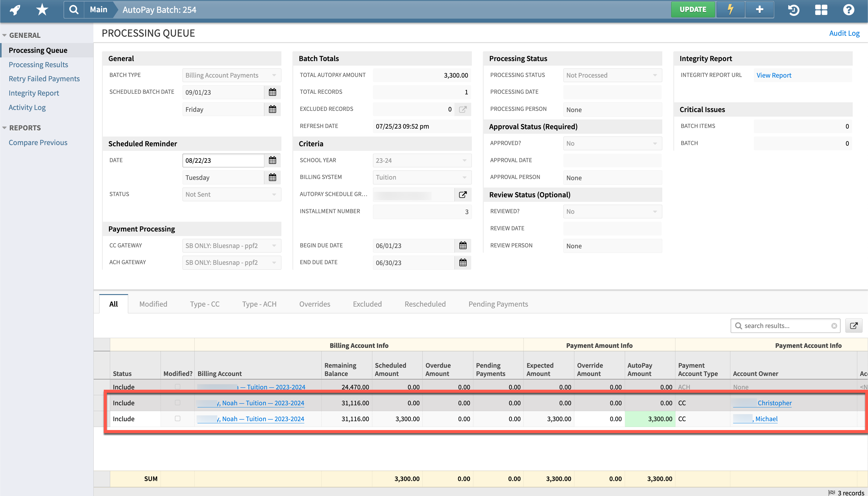
Task: Click the UPDATE button
Action: click(x=693, y=9)
